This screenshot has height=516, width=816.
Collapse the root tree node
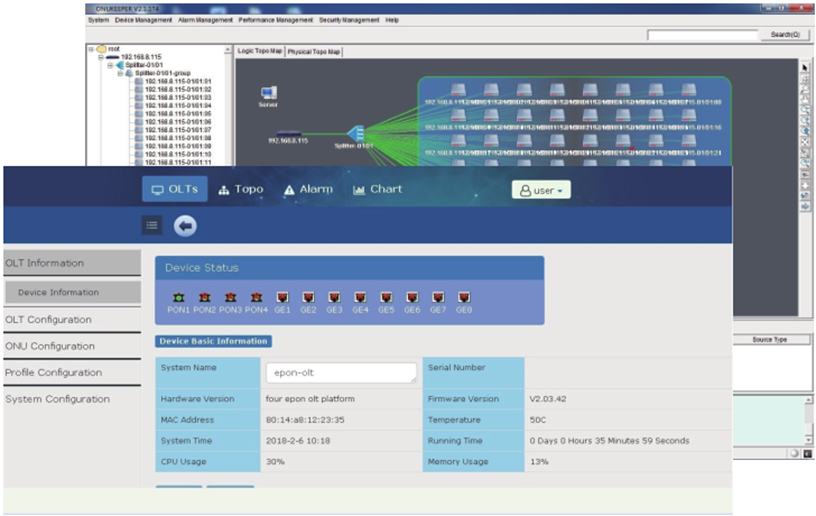click(91, 49)
